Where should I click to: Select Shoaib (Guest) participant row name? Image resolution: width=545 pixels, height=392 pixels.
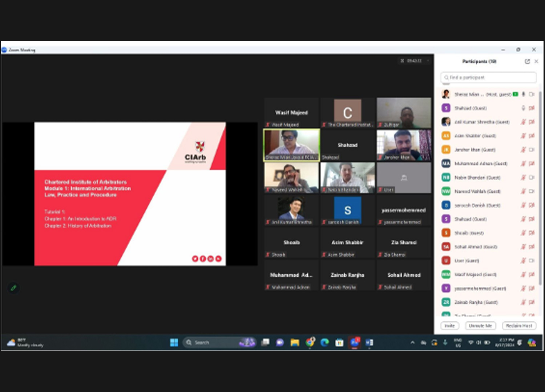point(469,233)
